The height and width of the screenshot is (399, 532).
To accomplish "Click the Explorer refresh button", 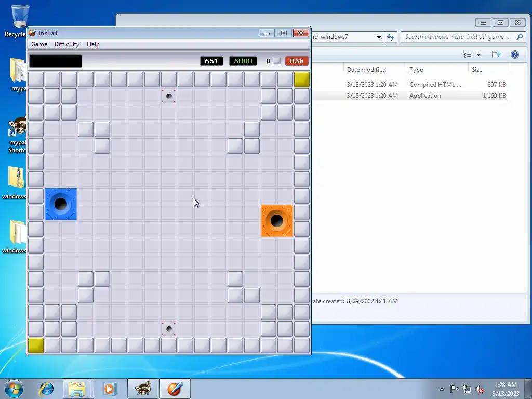I will tap(391, 37).
